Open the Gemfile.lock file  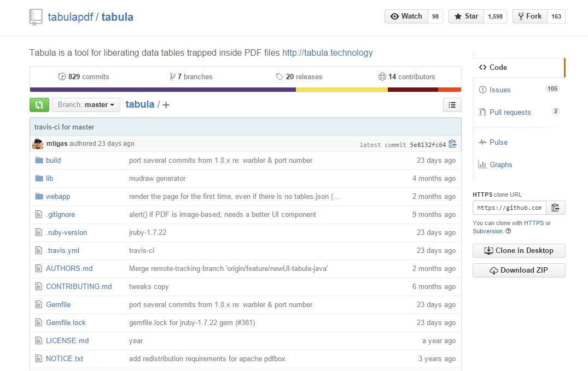click(66, 323)
